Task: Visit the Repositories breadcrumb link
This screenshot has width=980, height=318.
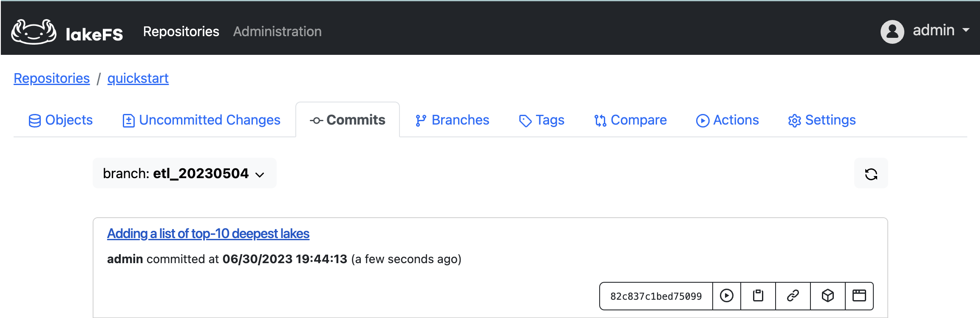Action: [51, 78]
